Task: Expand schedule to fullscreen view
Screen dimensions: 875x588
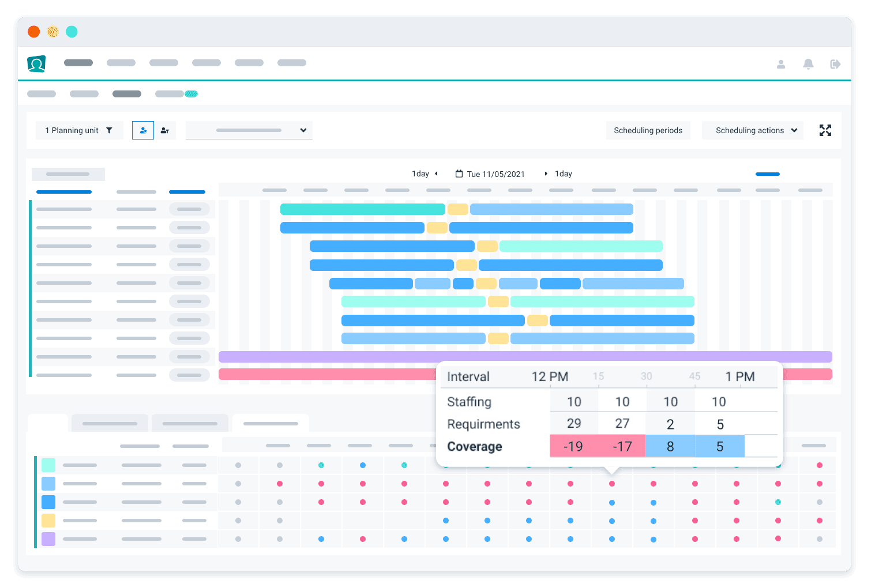Action: tap(825, 130)
